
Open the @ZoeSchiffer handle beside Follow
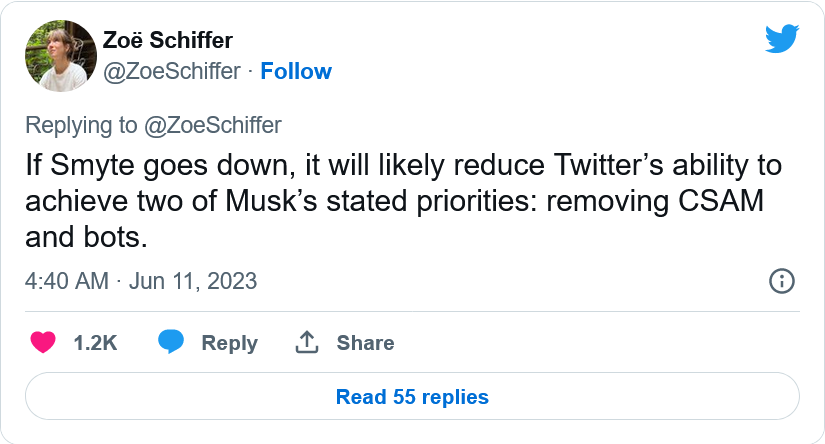[172, 71]
